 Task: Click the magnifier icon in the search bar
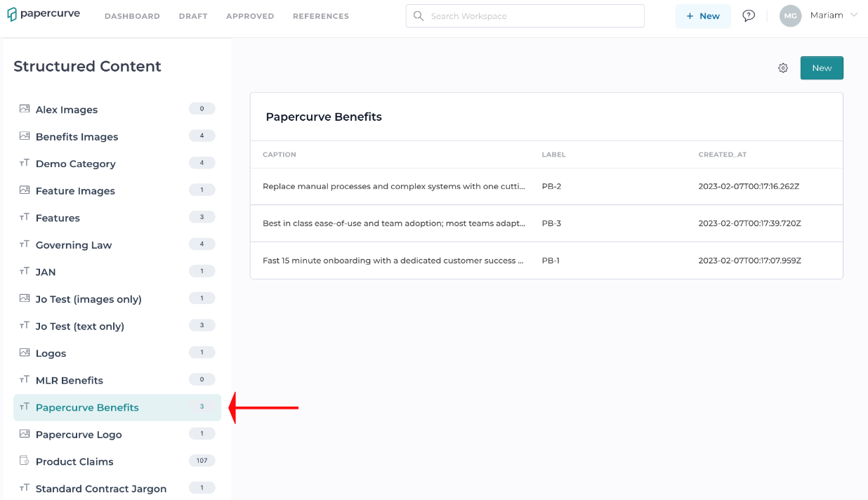[419, 15]
